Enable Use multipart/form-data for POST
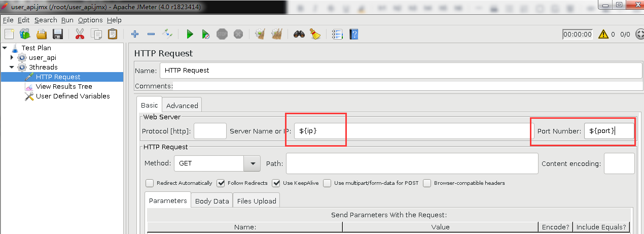Viewport: 644px width, 234px height. [x=327, y=183]
